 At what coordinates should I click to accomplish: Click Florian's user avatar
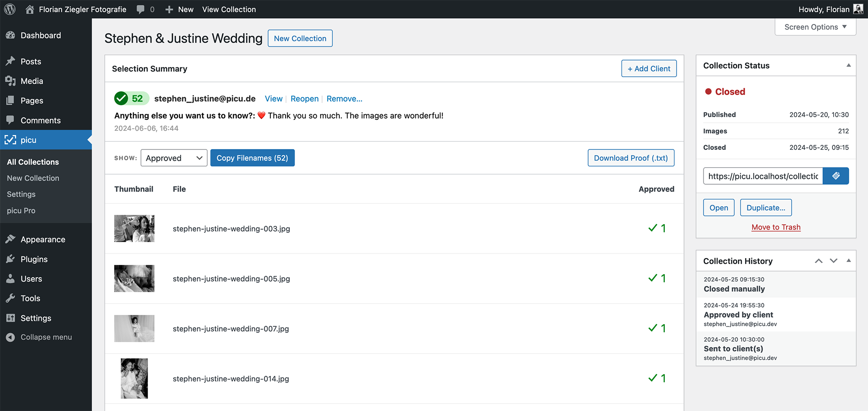pos(858,9)
